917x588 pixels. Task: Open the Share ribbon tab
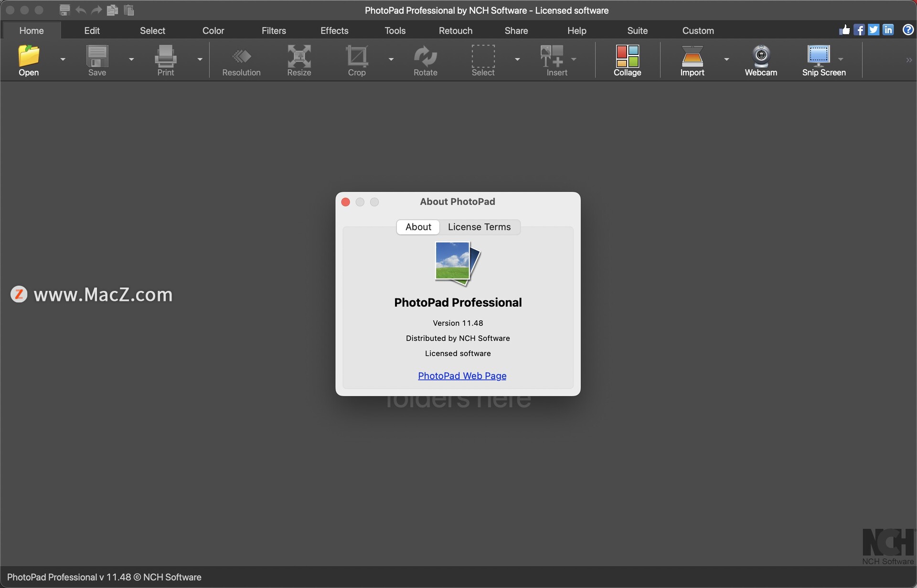516,31
